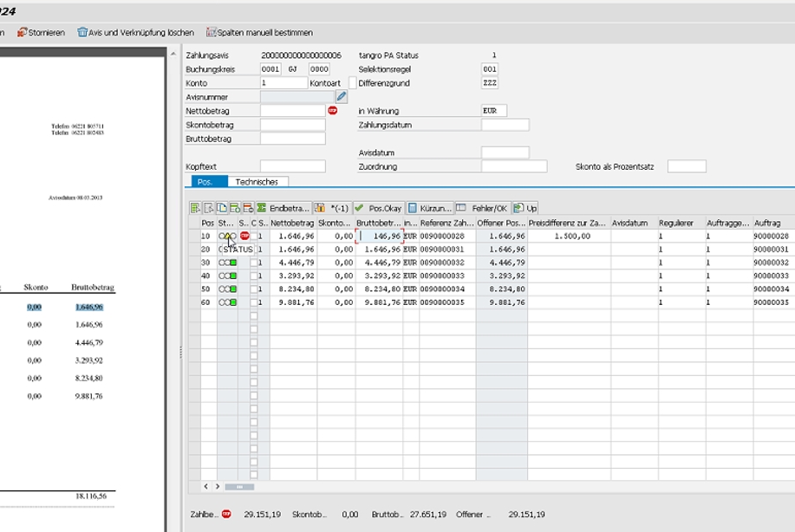Screen dimensions: 795x532
Task: Tick the checkbox in position 30 row
Action: [254, 263]
